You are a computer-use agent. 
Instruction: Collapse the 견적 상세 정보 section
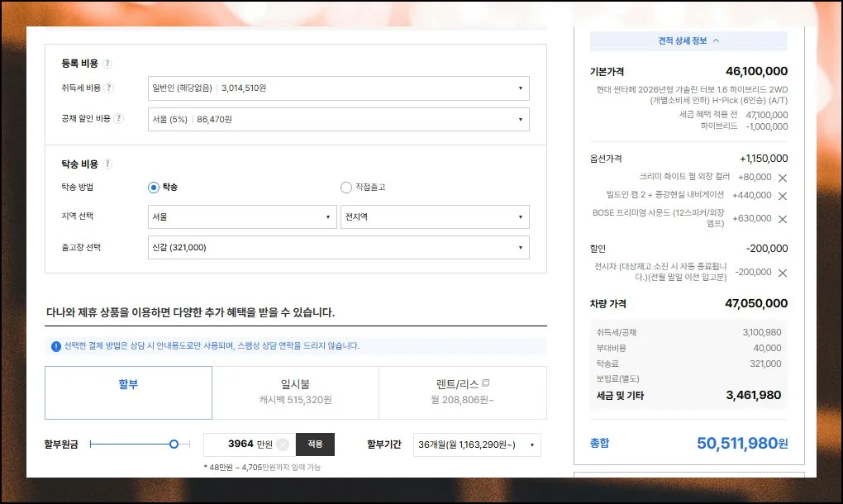[x=688, y=40]
